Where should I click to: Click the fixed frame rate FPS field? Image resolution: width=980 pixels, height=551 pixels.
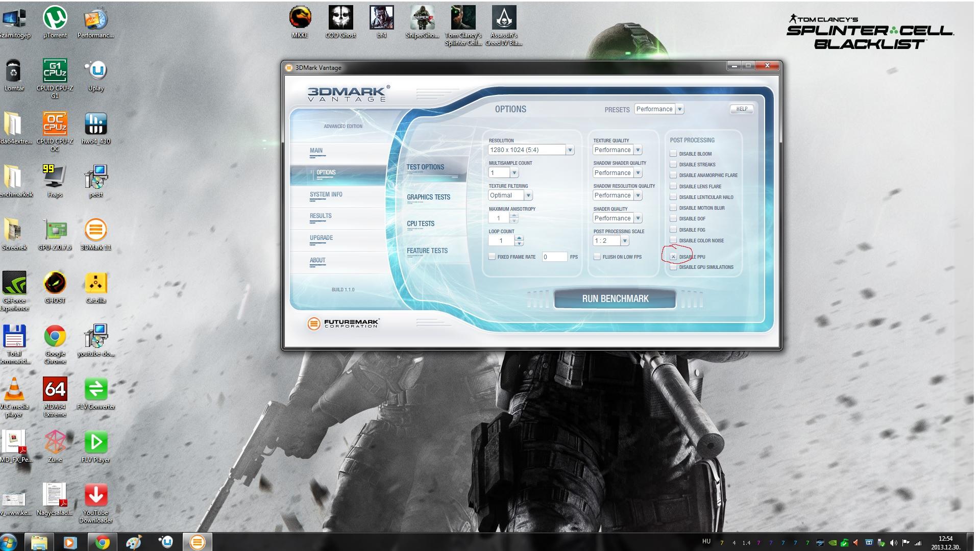coord(554,257)
